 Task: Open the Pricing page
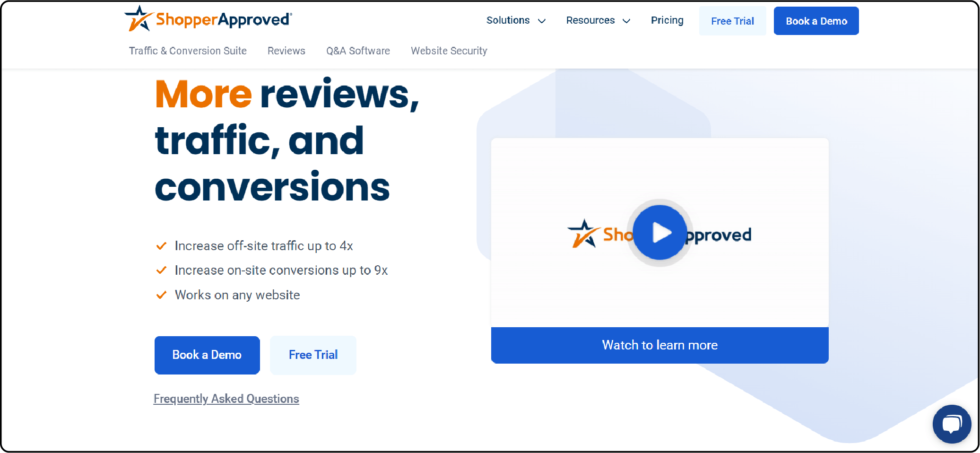click(667, 20)
